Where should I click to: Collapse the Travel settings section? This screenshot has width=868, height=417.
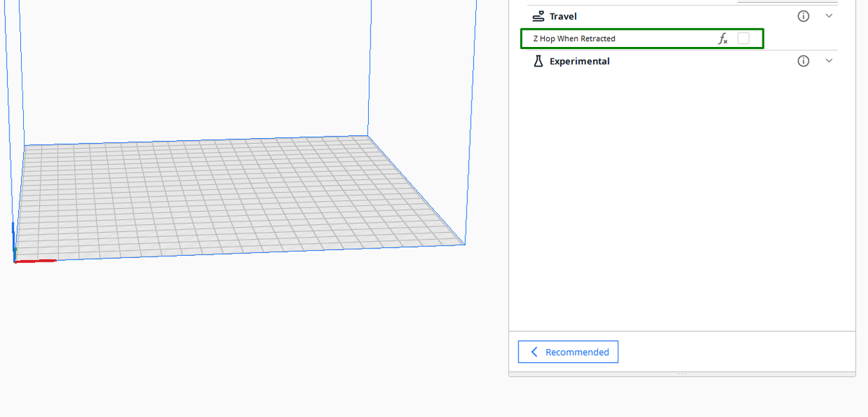pos(828,15)
